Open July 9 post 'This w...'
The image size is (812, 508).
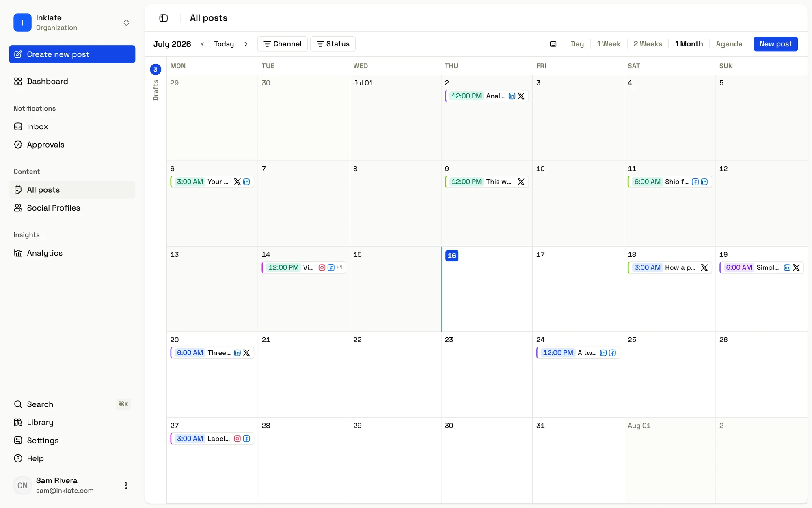click(x=486, y=182)
